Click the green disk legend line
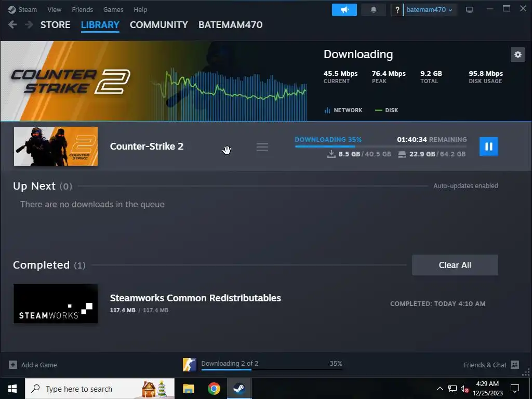The height and width of the screenshot is (399, 532). point(378,110)
